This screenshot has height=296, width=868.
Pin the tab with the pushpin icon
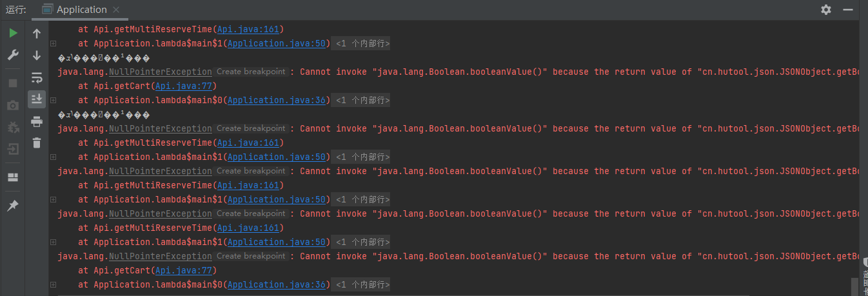(x=13, y=205)
